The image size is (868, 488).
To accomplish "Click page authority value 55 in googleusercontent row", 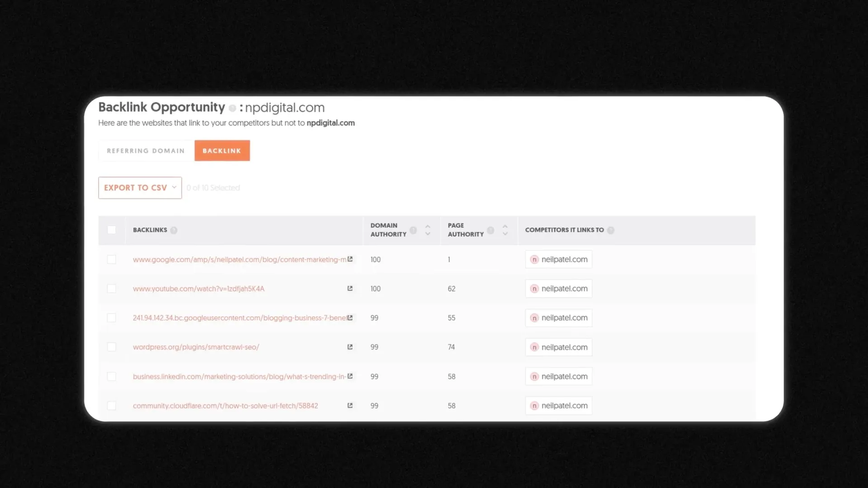I will click(x=451, y=318).
